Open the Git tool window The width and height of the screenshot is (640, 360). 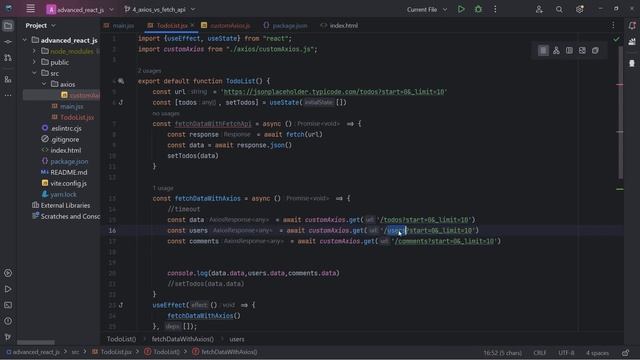click(8, 337)
